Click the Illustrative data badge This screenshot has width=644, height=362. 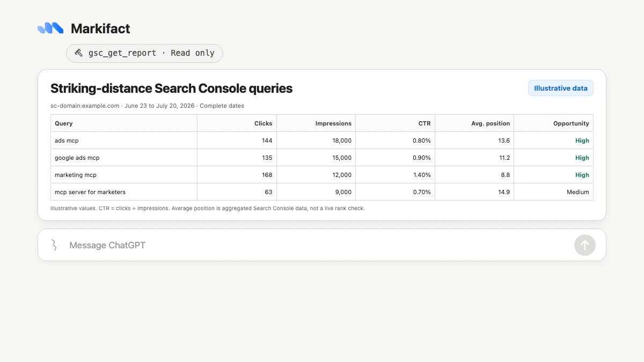(561, 88)
